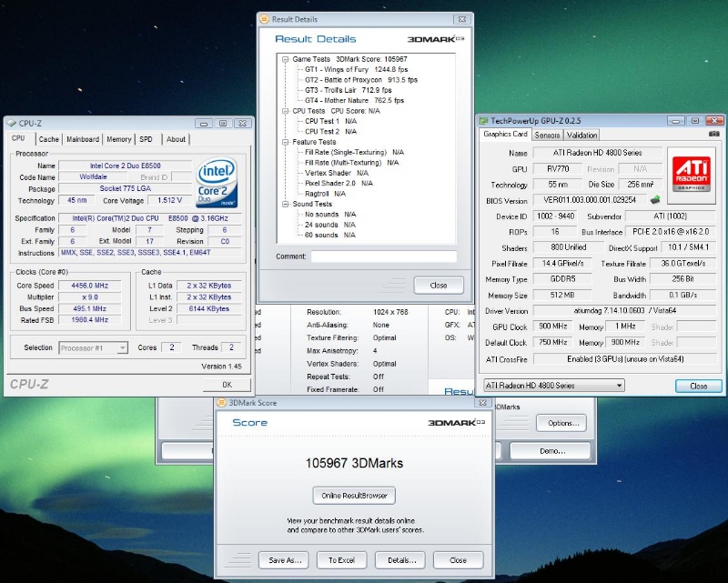This screenshot has width=728, height=583.
Task: Select the CPU Test 2 row
Action: (x=330, y=131)
